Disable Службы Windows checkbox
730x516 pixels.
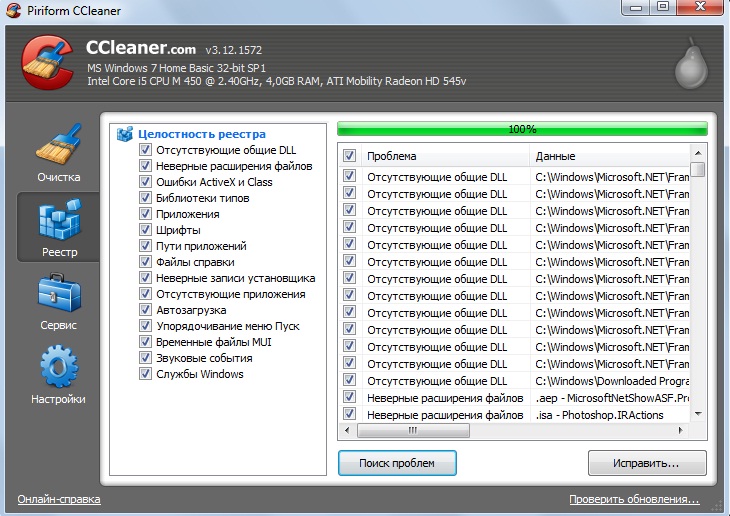(x=145, y=373)
